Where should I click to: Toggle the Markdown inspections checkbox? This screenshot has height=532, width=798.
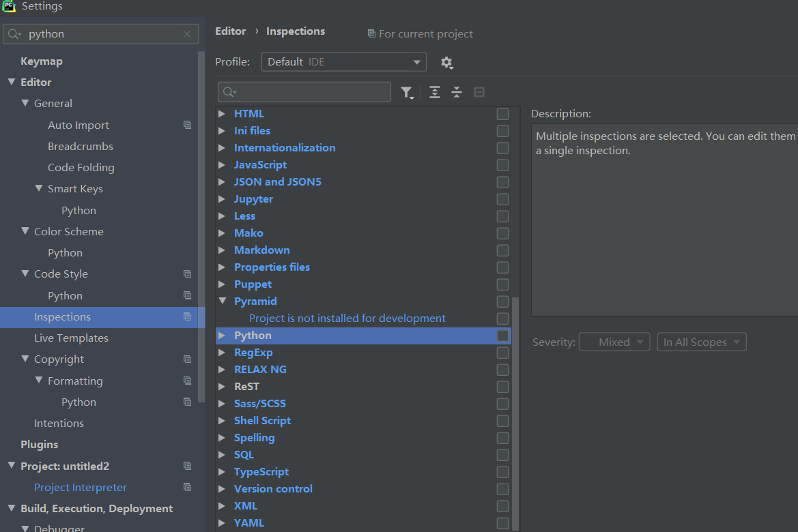pos(502,250)
